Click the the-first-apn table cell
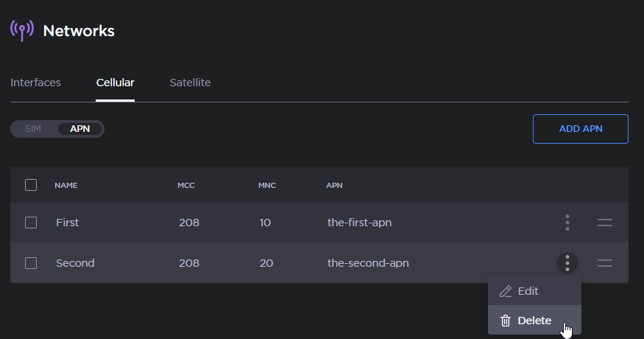Viewport: 644px width, 339px height. coord(359,223)
